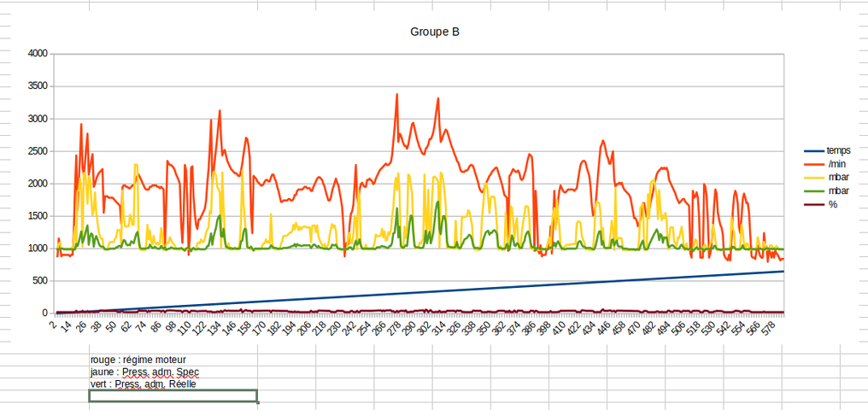Click the cell containing vert : Press. adm. Réelle
868x410 pixels.
tap(143, 384)
